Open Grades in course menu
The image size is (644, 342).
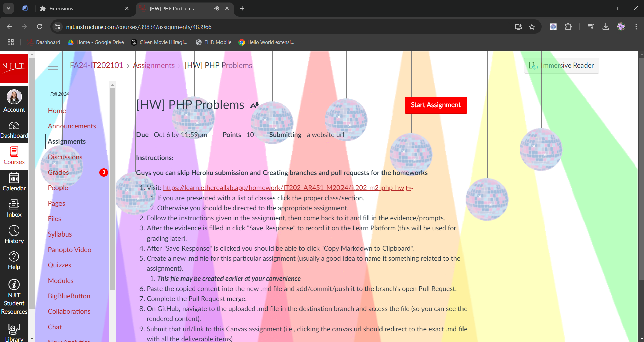coord(58,172)
